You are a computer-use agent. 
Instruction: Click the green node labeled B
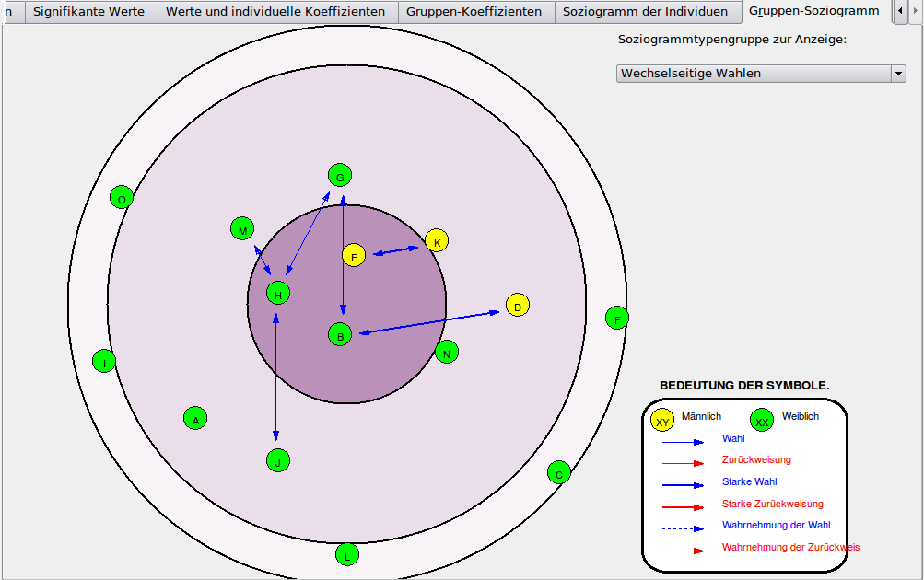click(x=340, y=335)
